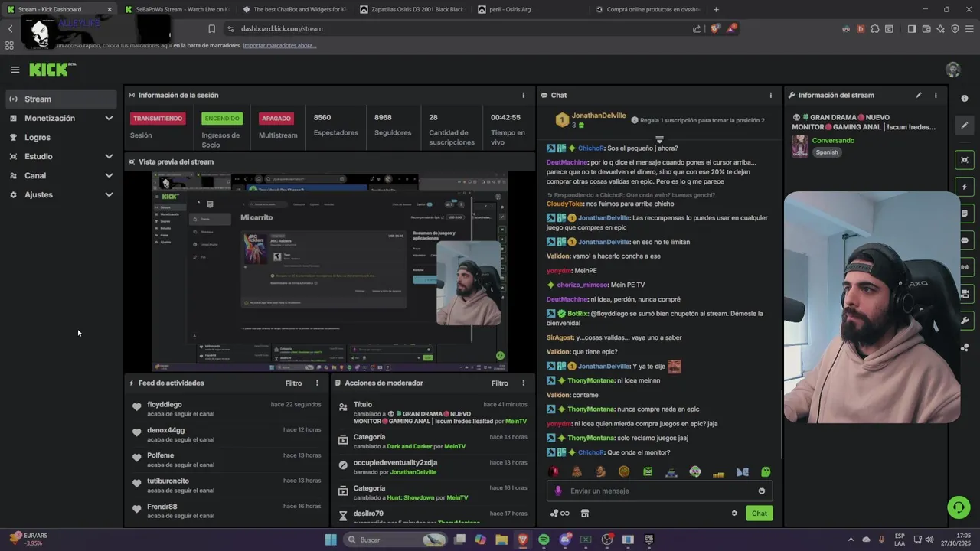Click into Enviar un mensaje field

pyautogui.click(x=659, y=491)
